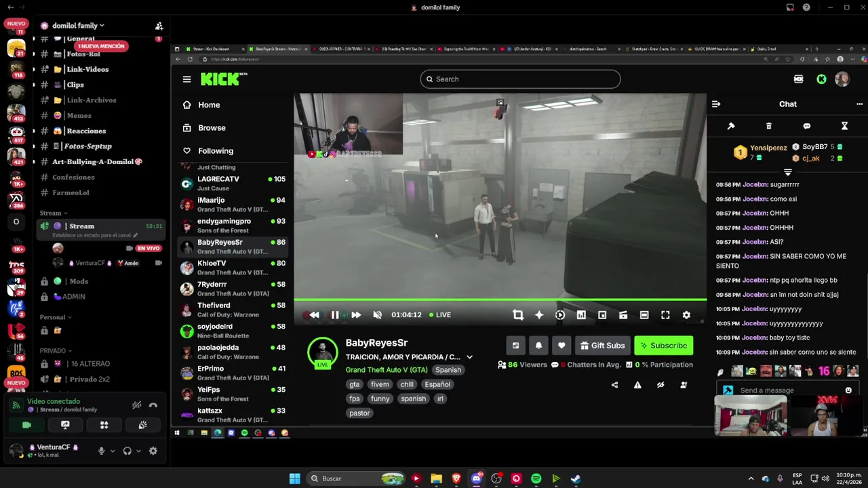Open Discord activities launcher button
Screen dimensions: 868x488
[x=104, y=425]
